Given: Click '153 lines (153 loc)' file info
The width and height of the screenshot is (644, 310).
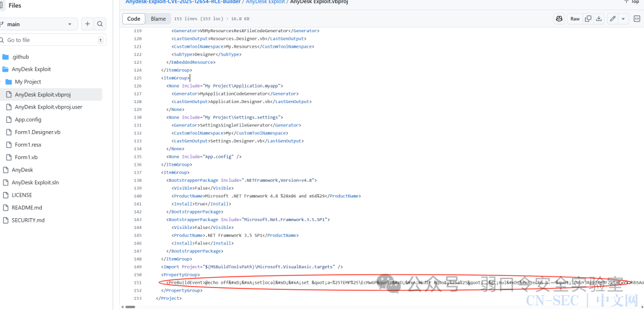Looking at the screenshot, I should pos(199,19).
